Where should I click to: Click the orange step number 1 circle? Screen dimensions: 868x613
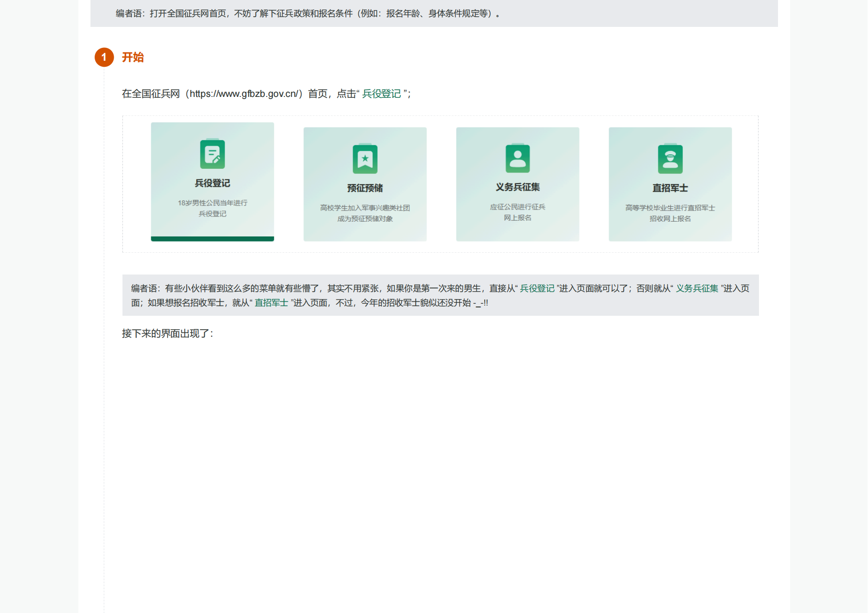coord(104,57)
